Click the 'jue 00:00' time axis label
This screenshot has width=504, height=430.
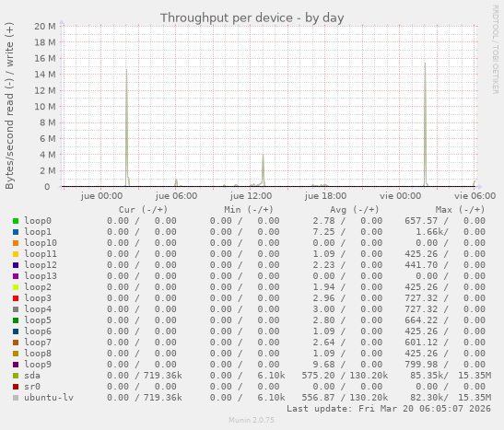coord(101,196)
